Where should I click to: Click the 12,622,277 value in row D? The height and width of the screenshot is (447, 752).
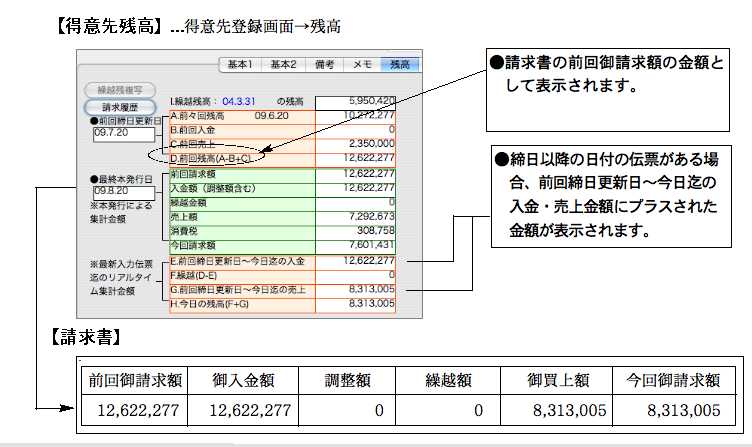pos(355,158)
